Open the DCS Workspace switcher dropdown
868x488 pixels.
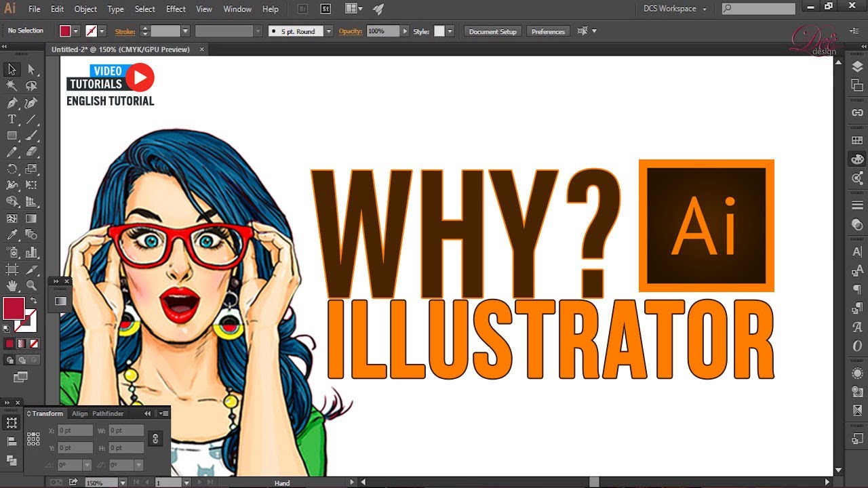tap(675, 9)
